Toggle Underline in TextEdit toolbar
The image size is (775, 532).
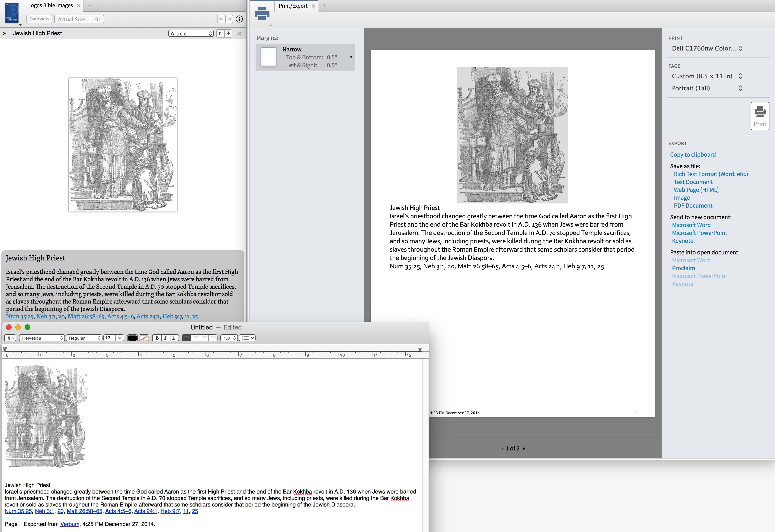click(x=174, y=338)
